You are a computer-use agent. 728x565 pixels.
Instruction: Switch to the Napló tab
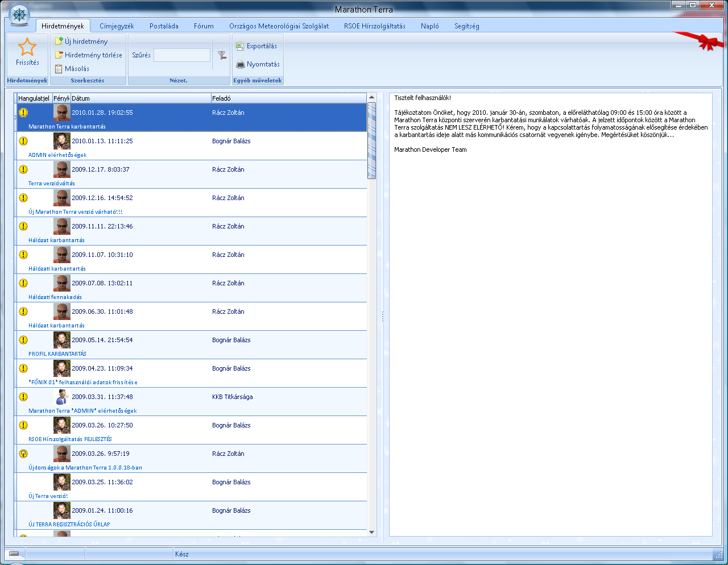coord(430,26)
